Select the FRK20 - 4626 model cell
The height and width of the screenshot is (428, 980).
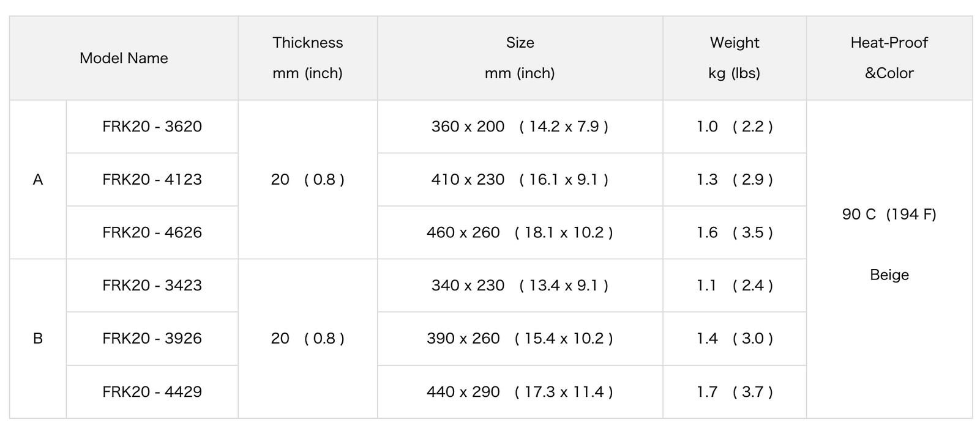coord(152,232)
